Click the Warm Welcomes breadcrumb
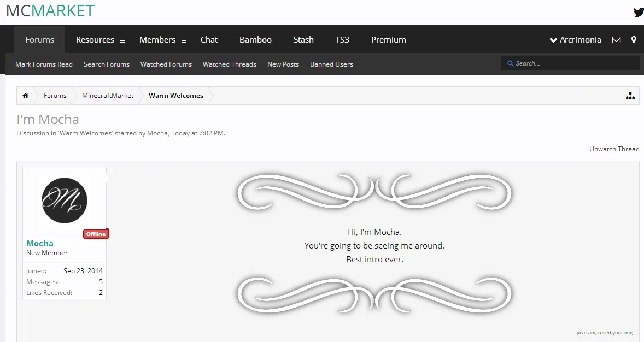Screen dimensions: 644x342 click(x=176, y=95)
